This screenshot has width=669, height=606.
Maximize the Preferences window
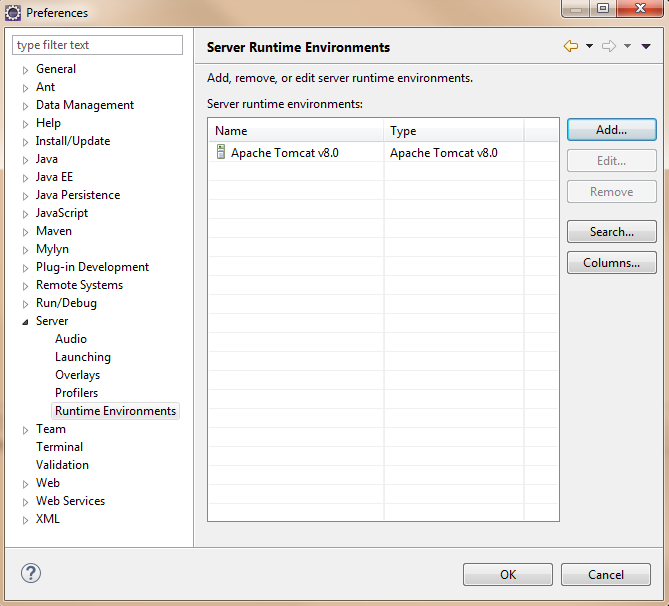[x=603, y=8]
